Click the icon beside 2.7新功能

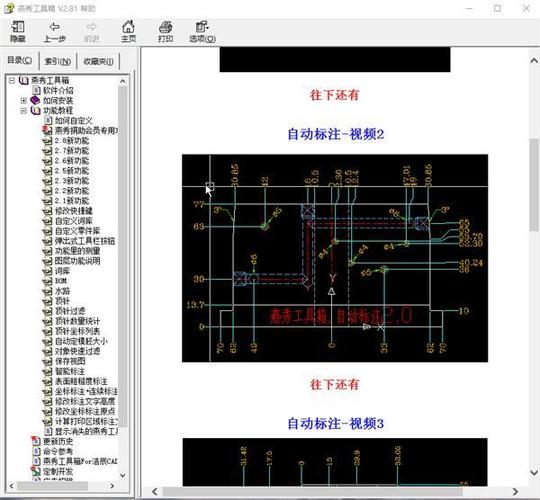(47, 151)
